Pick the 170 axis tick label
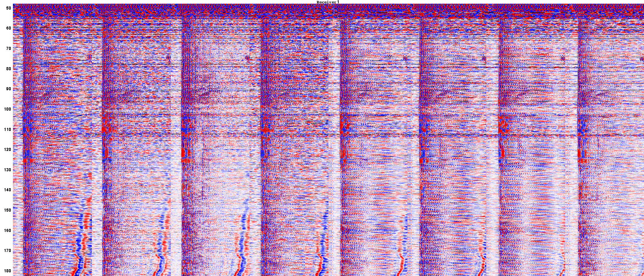 coord(7,251)
